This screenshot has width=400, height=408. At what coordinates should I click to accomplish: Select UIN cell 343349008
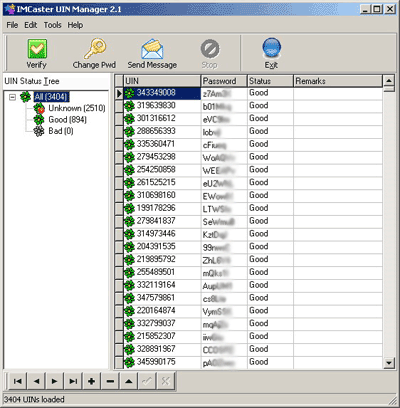pyautogui.click(x=162, y=93)
